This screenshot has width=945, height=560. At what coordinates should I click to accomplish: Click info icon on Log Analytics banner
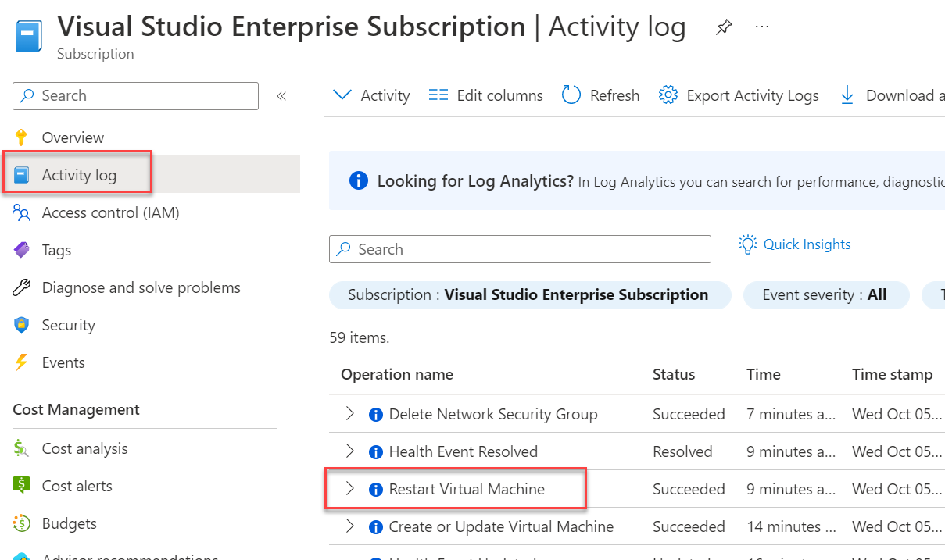pos(358,181)
